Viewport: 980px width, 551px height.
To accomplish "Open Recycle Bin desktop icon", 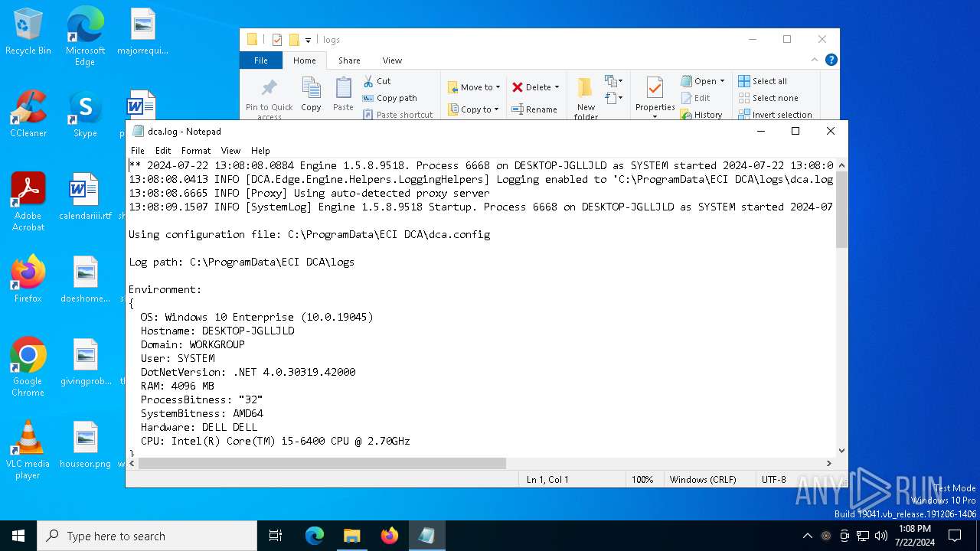I will pos(28,32).
